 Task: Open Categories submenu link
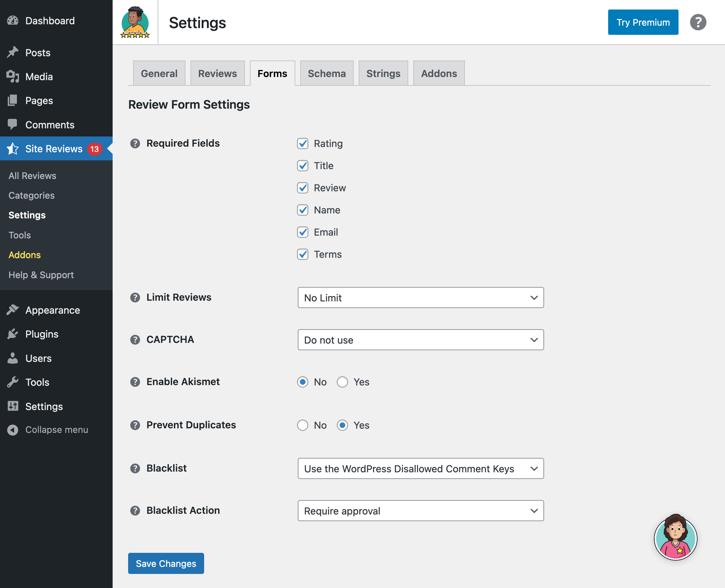coord(32,195)
